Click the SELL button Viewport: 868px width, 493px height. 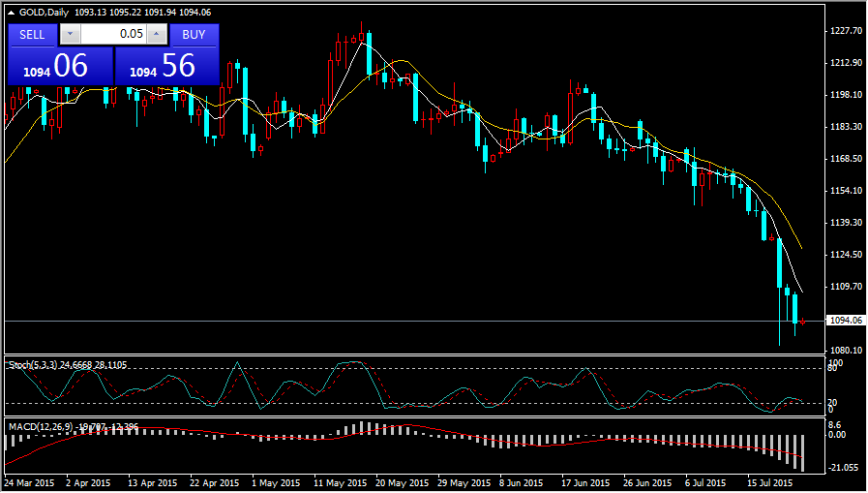coord(32,34)
